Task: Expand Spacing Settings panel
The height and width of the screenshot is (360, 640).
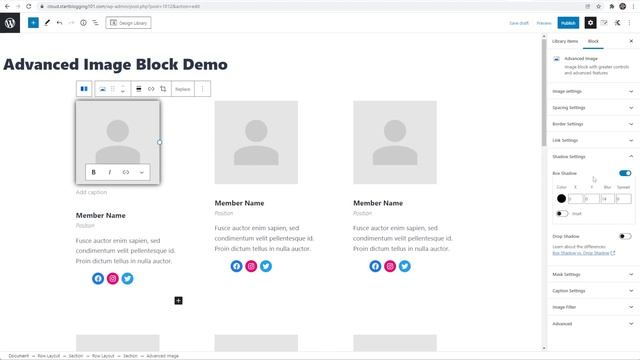Action: [x=593, y=108]
